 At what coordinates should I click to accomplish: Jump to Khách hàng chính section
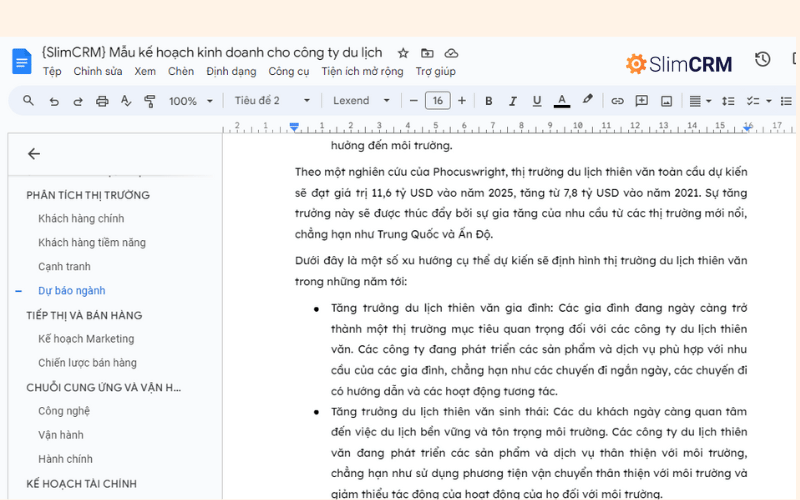tap(81, 218)
